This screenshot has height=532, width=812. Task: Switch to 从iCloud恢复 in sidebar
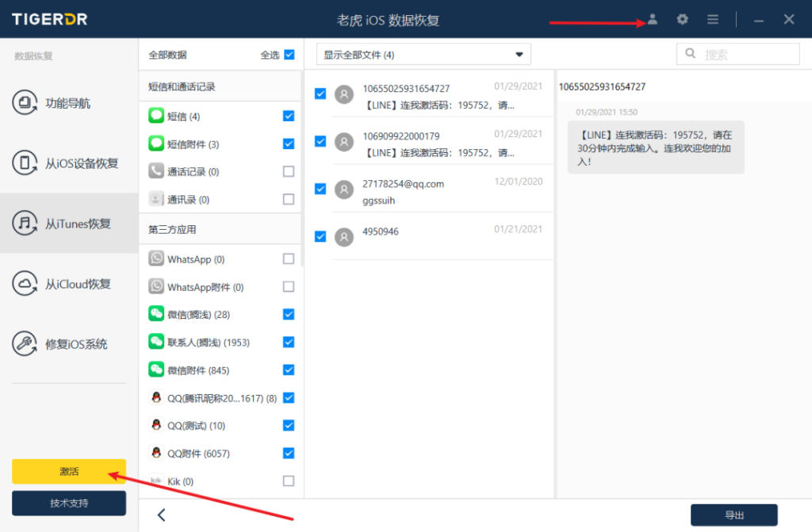69,284
